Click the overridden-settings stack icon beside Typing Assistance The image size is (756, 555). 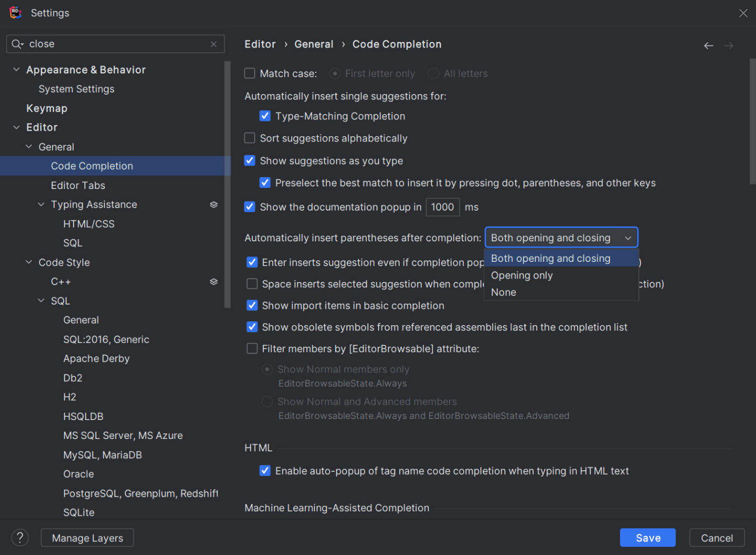(x=213, y=205)
